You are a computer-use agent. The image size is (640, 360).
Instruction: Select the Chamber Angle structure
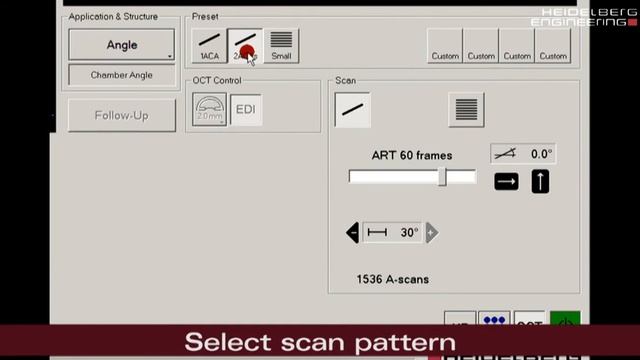tap(122, 75)
